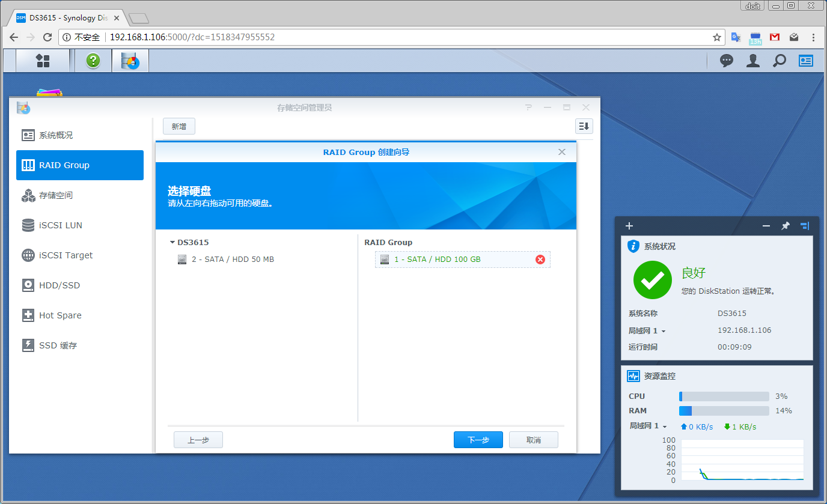The height and width of the screenshot is (504, 827).
Task: Click the 系统状况 info icon
Action: click(x=633, y=246)
